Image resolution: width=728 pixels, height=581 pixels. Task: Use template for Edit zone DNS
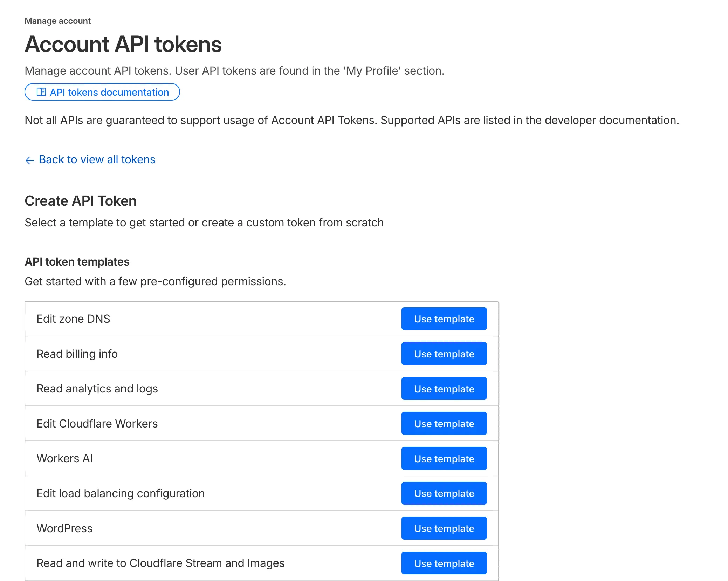pyautogui.click(x=444, y=319)
